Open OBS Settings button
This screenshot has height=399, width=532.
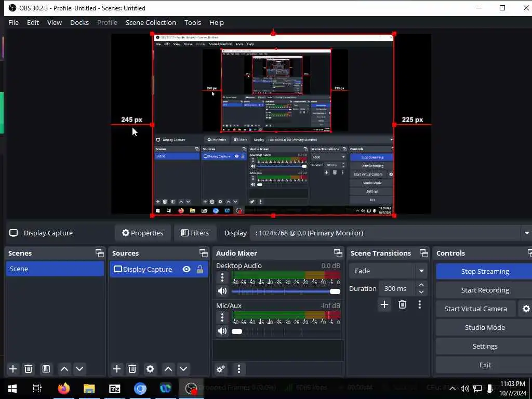click(x=484, y=346)
